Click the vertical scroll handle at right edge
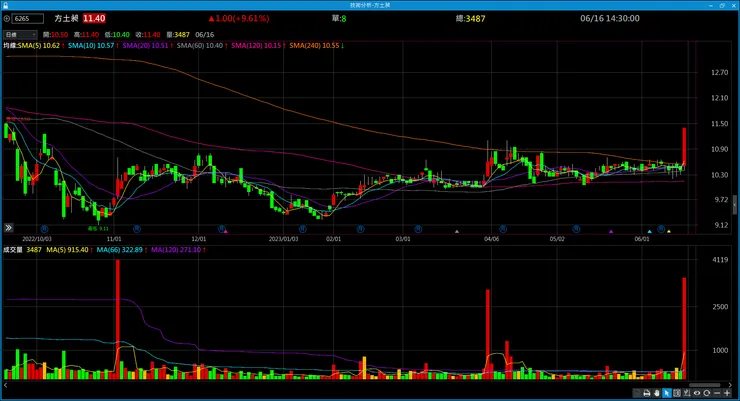 [x=735, y=205]
